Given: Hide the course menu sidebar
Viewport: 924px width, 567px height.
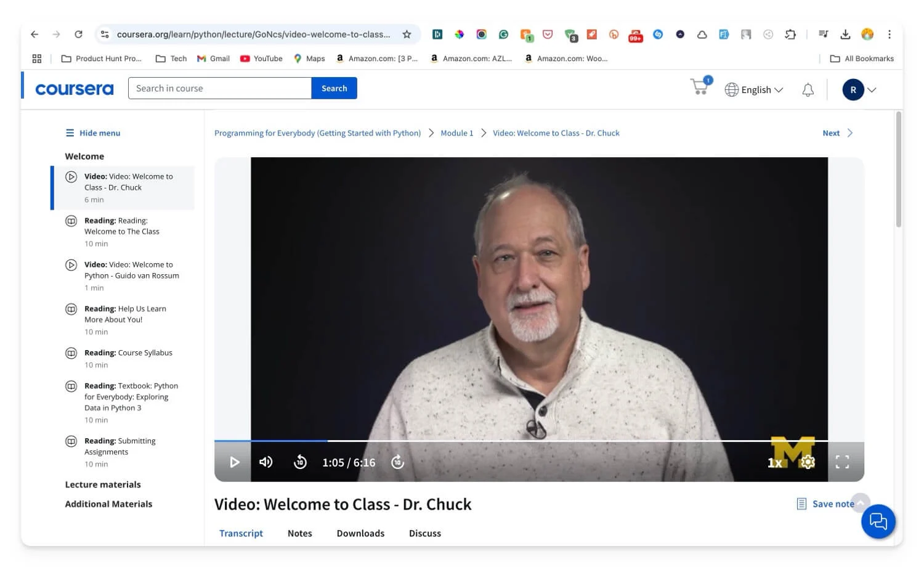Looking at the screenshot, I should (x=93, y=133).
